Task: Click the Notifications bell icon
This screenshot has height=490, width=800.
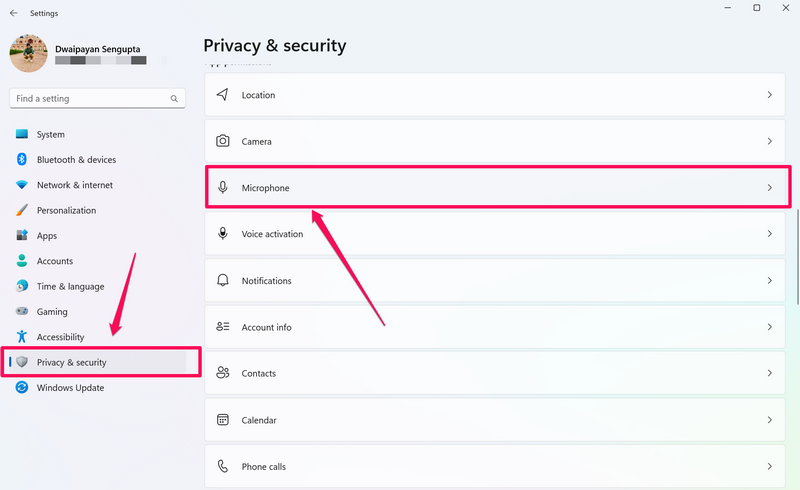Action: pyautogui.click(x=223, y=281)
